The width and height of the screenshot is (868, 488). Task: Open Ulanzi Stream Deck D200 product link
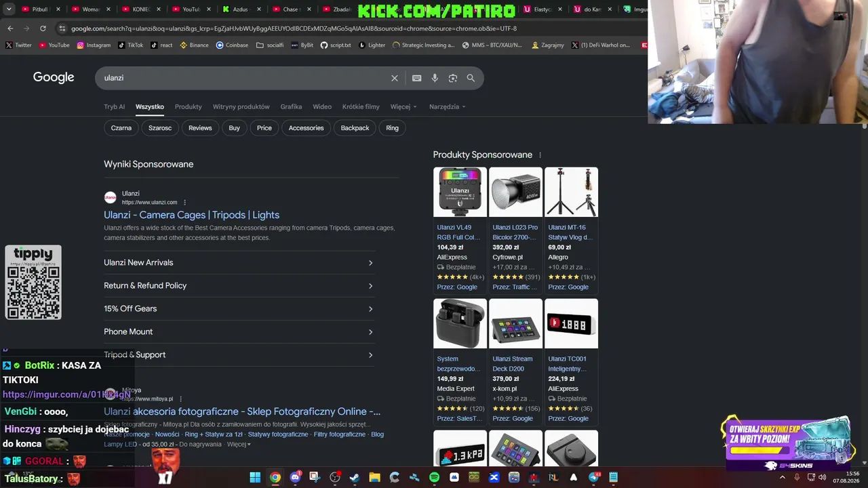(x=513, y=364)
